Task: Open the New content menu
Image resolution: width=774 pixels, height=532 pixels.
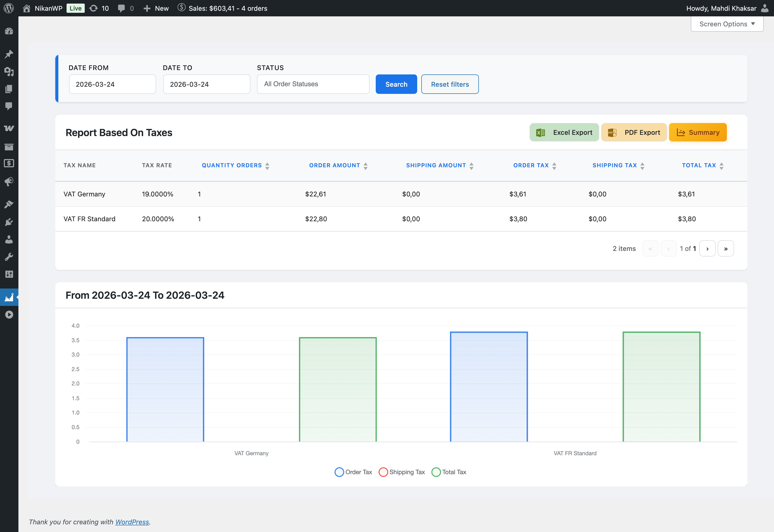Action: [x=156, y=8]
